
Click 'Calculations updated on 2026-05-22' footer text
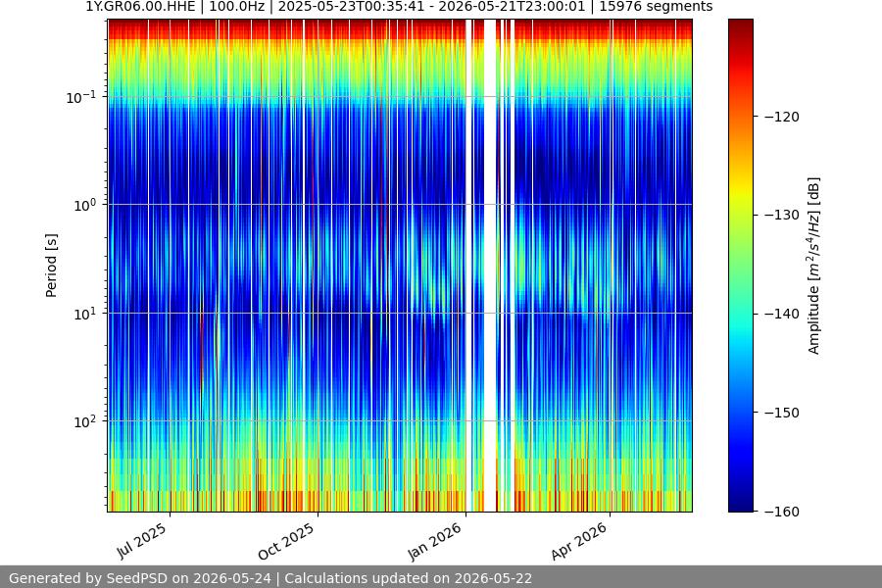[409, 578]
